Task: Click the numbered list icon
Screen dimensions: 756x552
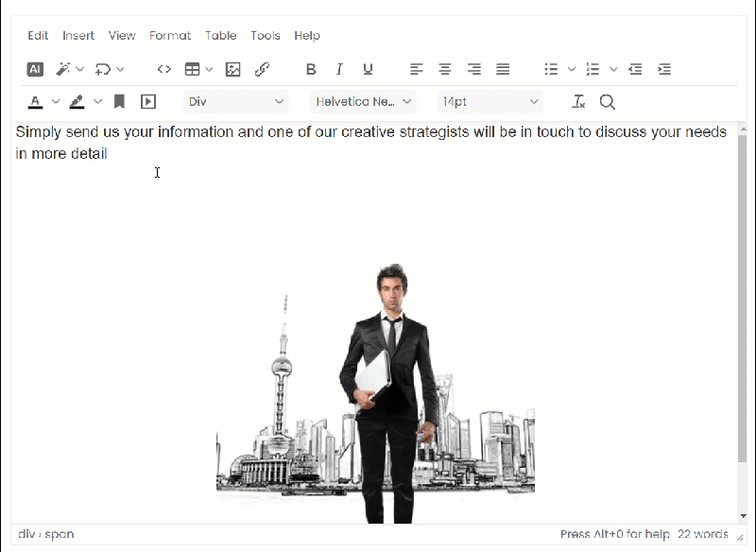Action: click(x=593, y=69)
